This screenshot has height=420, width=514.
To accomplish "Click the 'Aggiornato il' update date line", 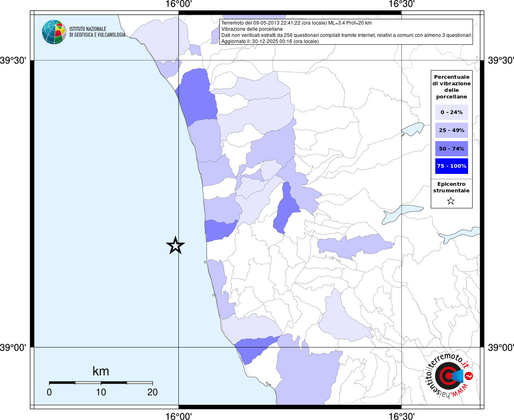I will tap(270, 41).
